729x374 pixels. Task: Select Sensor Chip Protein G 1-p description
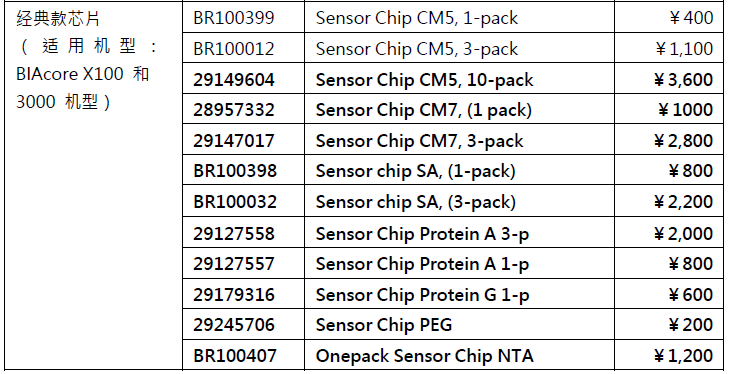422,295
